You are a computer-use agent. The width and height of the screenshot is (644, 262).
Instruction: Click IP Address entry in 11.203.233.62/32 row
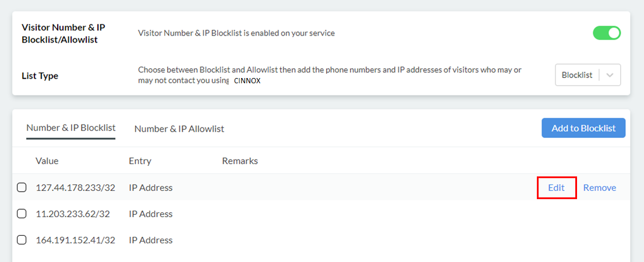point(151,214)
